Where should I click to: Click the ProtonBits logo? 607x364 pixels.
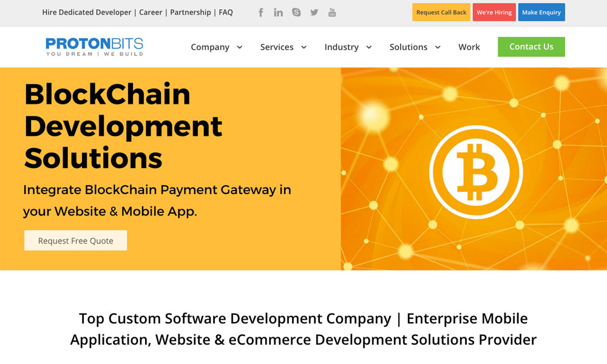(x=94, y=47)
